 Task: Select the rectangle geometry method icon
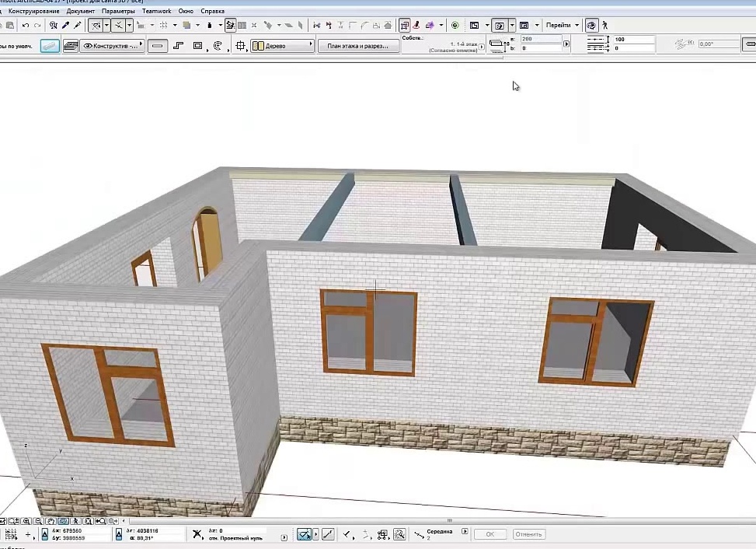[x=197, y=46]
